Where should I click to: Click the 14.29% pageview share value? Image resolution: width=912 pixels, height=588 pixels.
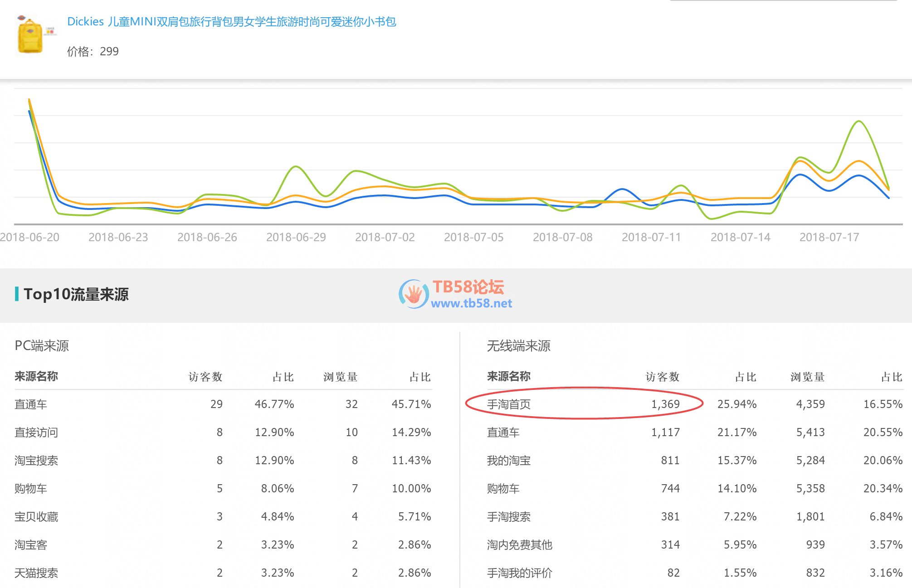[x=411, y=432]
